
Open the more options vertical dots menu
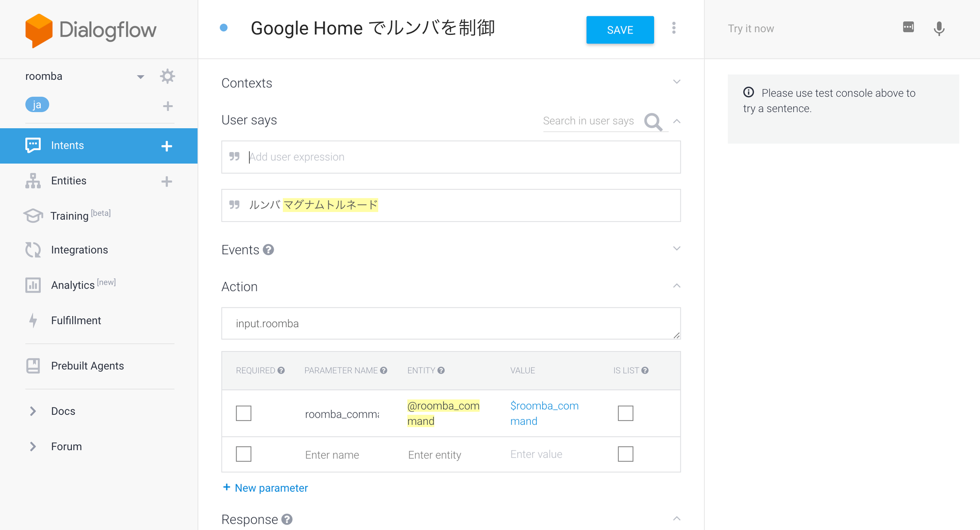click(x=674, y=28)
